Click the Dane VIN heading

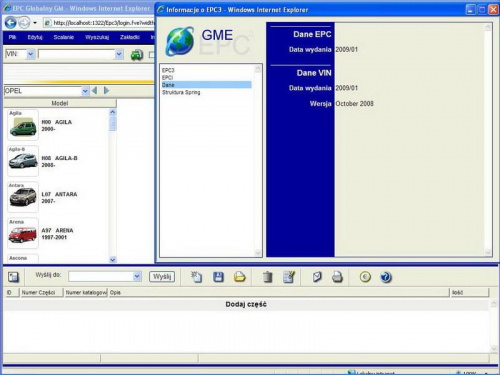[x=314, y=73]
